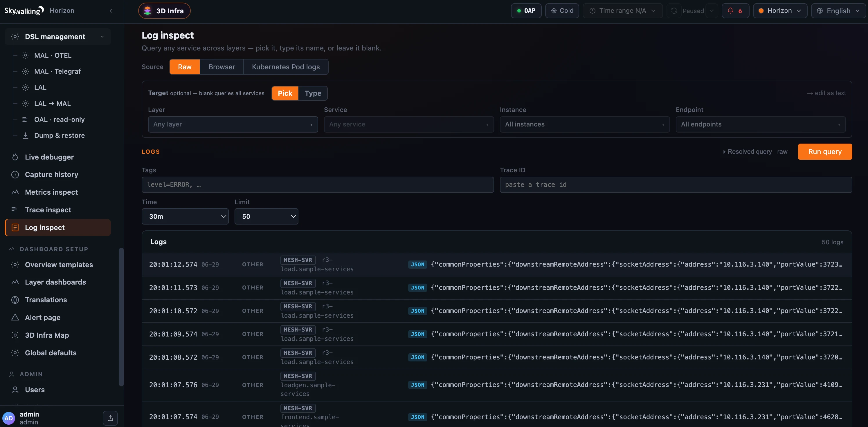
Task: Click the 3D Infra Map icon
Action: 15,335
